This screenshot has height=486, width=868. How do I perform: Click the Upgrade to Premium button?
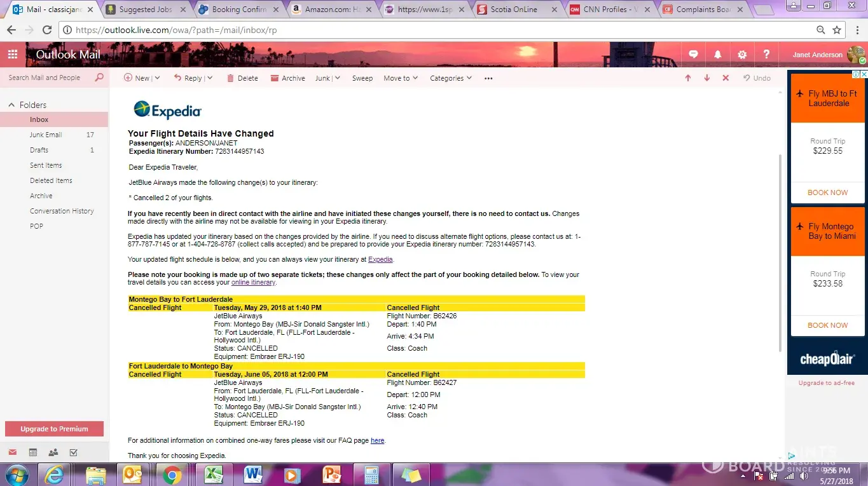tap(54, 429)
